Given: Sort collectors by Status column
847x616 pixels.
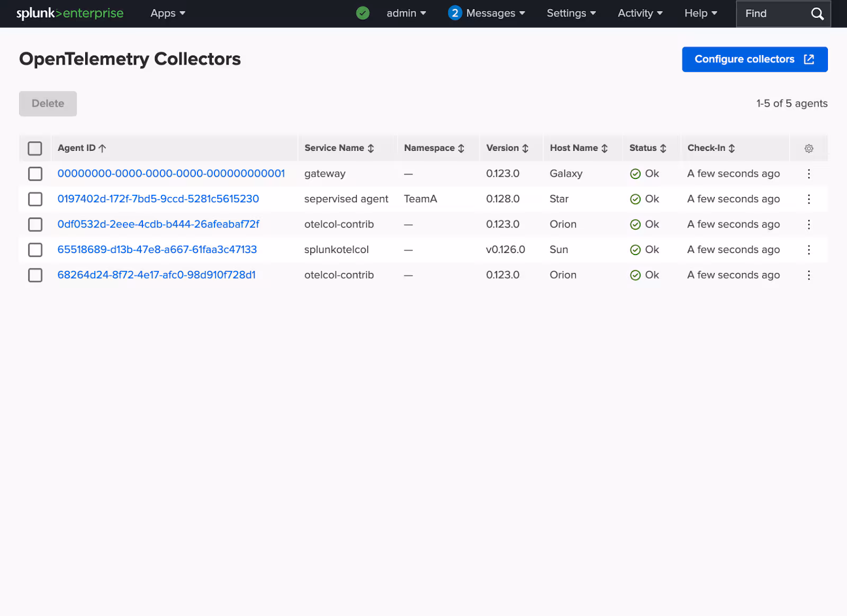Looking at the screenshot, I should click(x=647, y=148).
